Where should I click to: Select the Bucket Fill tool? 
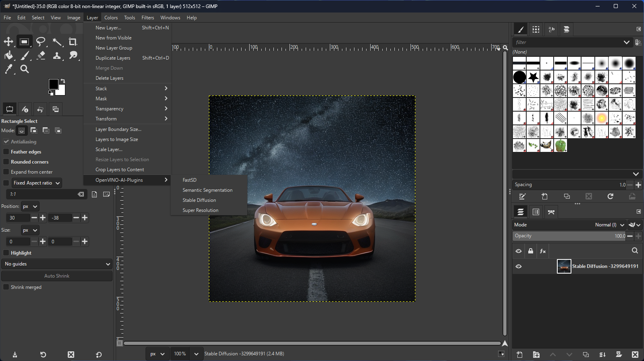[x=8, y=55]
